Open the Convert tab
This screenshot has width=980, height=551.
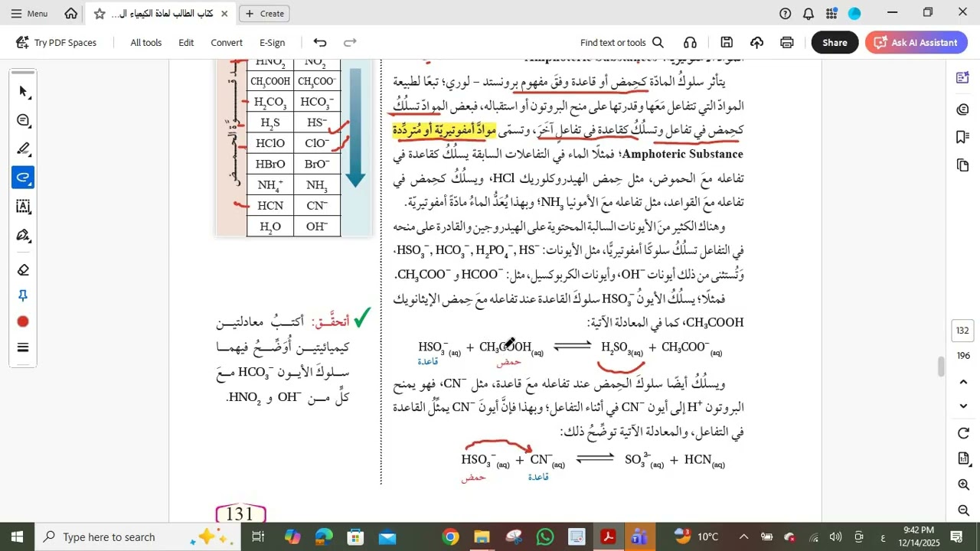click(227, 43)
